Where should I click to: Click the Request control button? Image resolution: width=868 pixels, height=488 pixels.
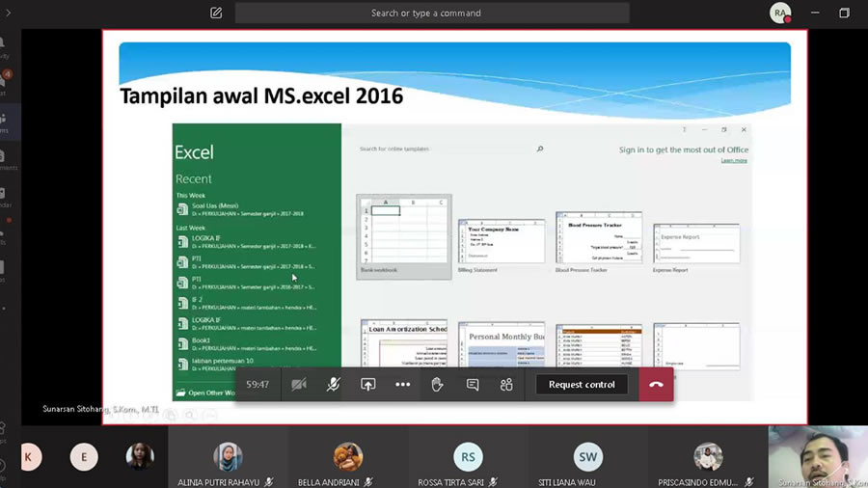coord(582,385)
